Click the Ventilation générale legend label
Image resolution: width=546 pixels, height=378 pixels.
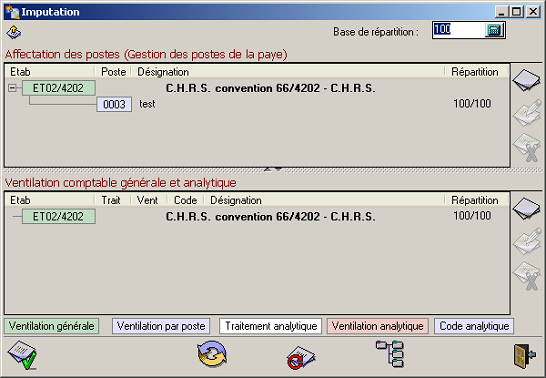pos(52,326)
